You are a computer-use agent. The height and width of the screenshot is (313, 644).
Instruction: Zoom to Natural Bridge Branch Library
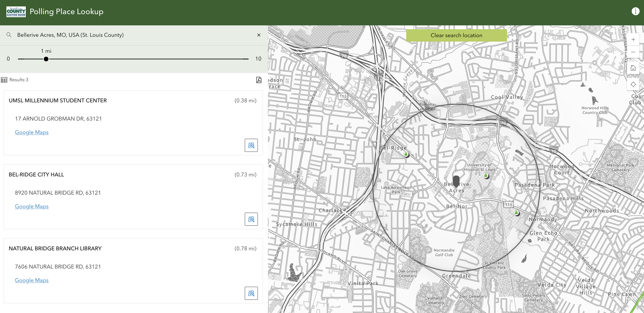point(251,293)
